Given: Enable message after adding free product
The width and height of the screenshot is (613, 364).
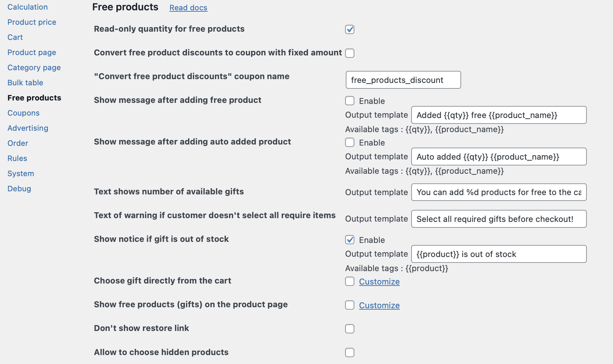Looking at the screenshot, I should [x=350, y=101].
